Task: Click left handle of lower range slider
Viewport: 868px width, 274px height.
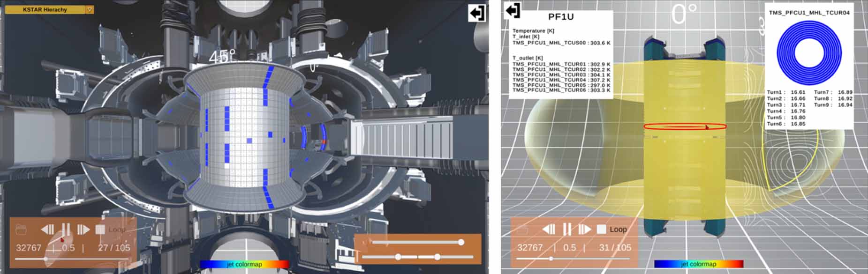Action: click(398, 257)
